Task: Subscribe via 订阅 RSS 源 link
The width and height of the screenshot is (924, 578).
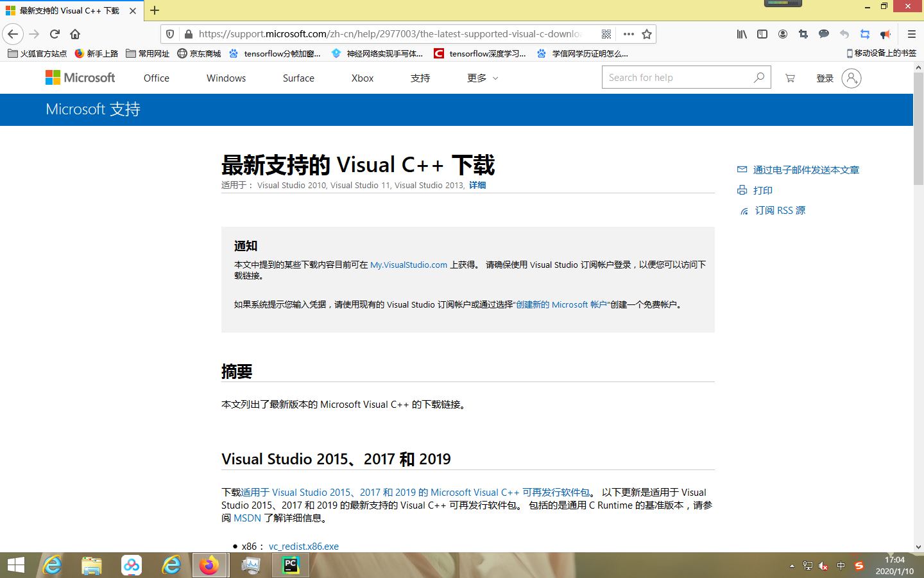Action: (773, 210)
